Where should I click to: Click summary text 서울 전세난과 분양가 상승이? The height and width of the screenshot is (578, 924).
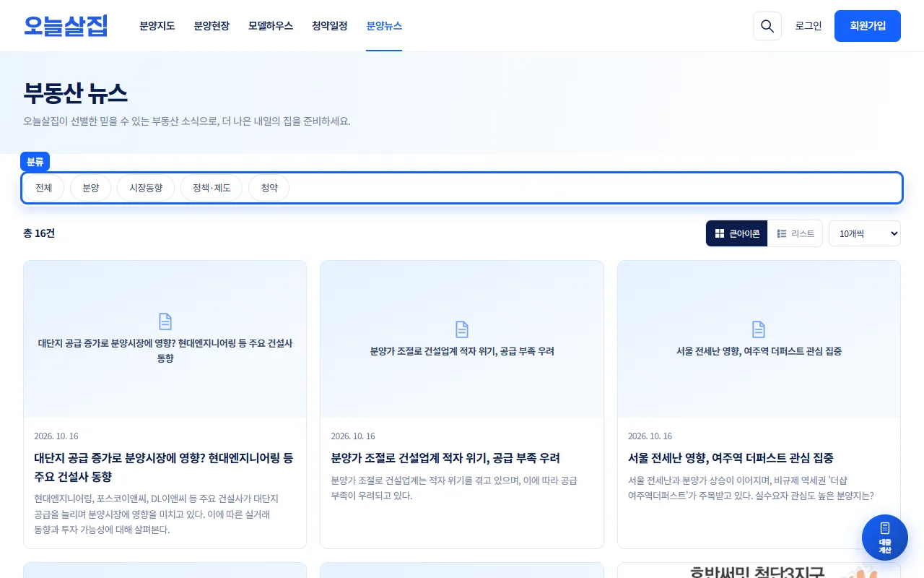pos(751,488)
